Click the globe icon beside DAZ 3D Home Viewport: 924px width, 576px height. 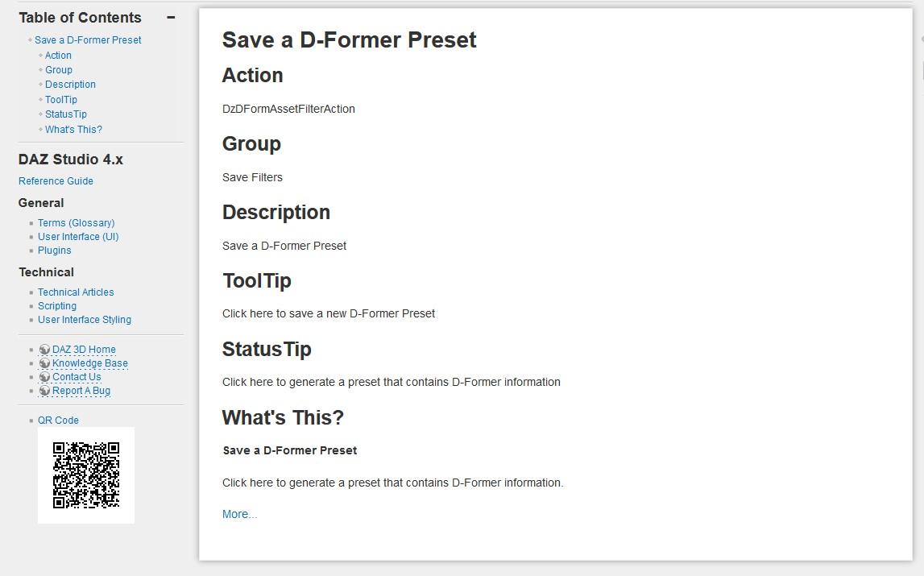tap(45, 350)
